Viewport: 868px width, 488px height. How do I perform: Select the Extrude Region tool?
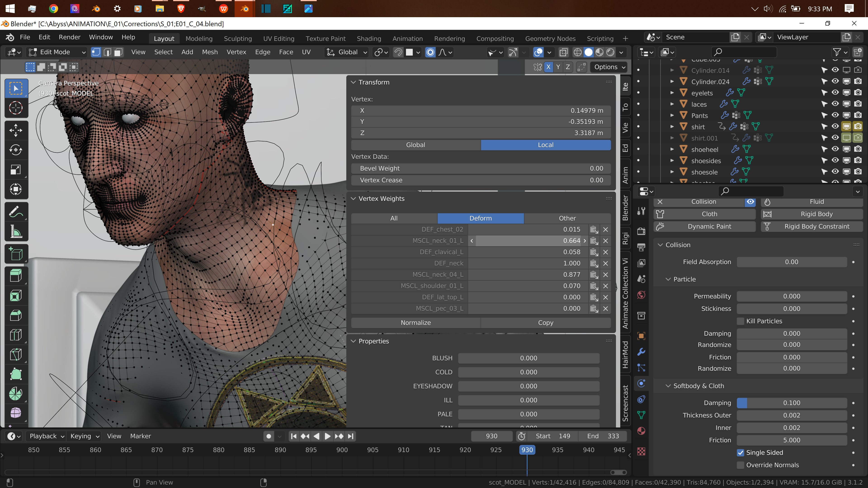16,276
